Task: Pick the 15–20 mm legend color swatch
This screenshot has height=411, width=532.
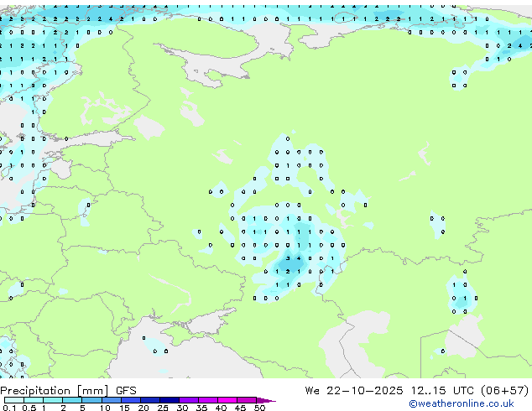Action: pos(131,400)
